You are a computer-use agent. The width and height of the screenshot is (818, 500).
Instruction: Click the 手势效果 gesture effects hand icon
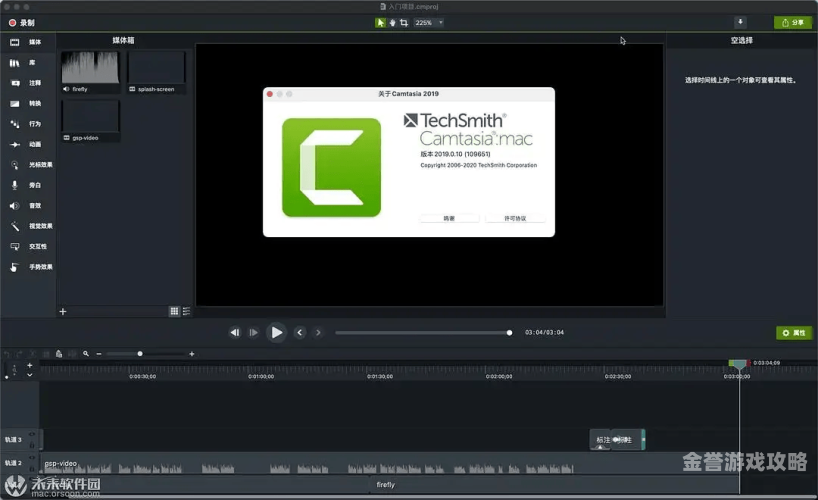tap(15, 267)
